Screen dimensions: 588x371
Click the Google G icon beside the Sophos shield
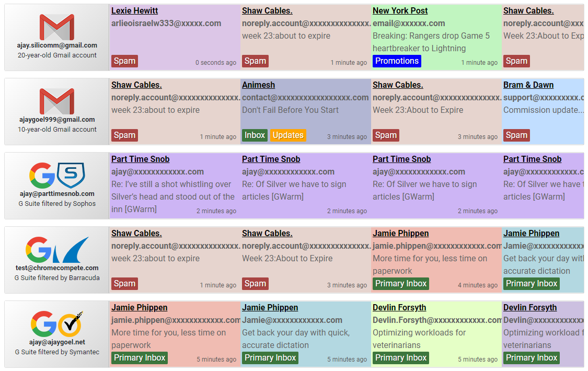42,176
